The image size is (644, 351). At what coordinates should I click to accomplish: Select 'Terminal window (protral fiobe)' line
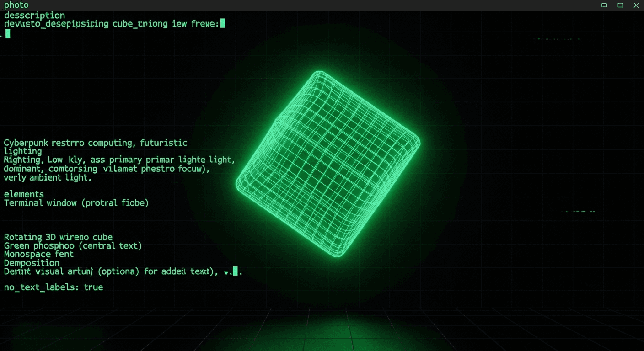[x=76, y=203]
